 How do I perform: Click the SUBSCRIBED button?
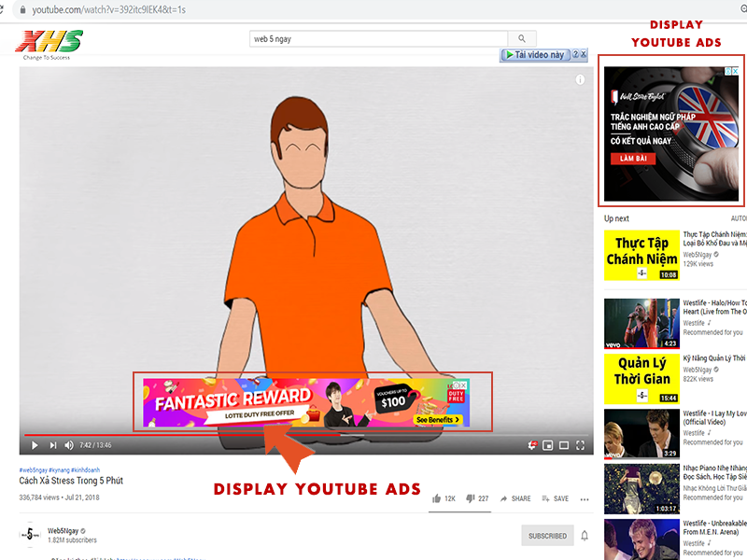(547, 536)
